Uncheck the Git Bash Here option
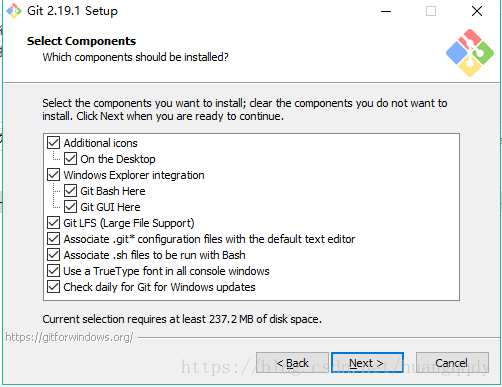Screen dimensions: 502x387 pyautogui.click(x=70, y=191)
